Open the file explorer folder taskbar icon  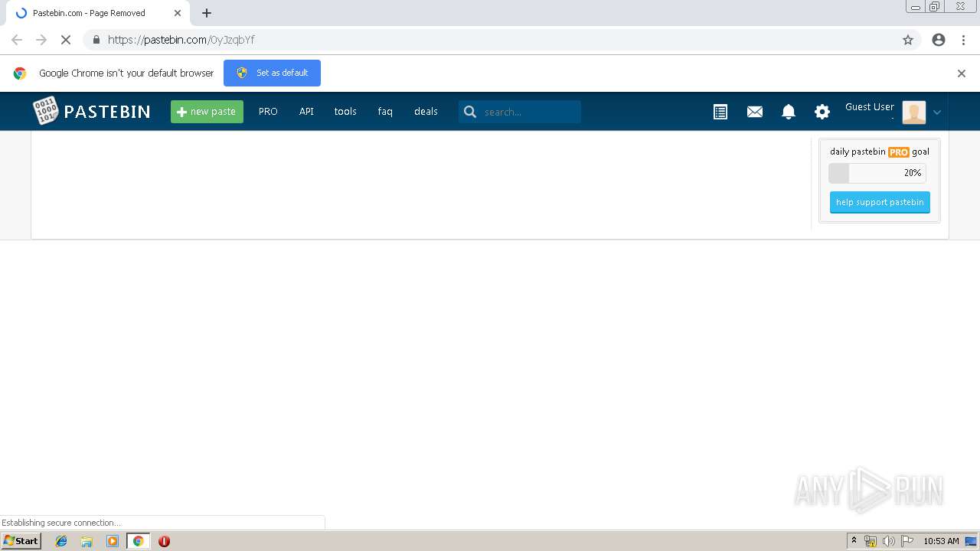click(87, 541)
